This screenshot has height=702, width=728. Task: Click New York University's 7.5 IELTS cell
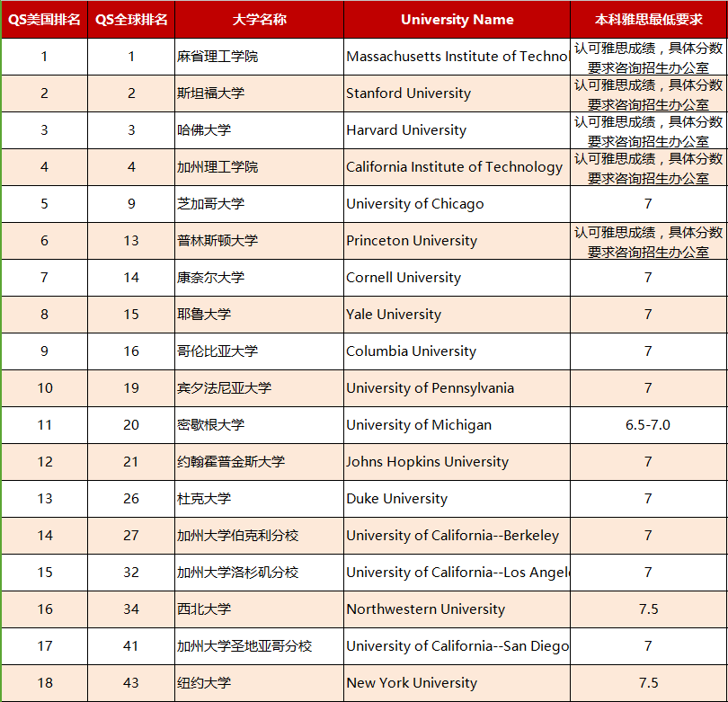coord(649,683)
